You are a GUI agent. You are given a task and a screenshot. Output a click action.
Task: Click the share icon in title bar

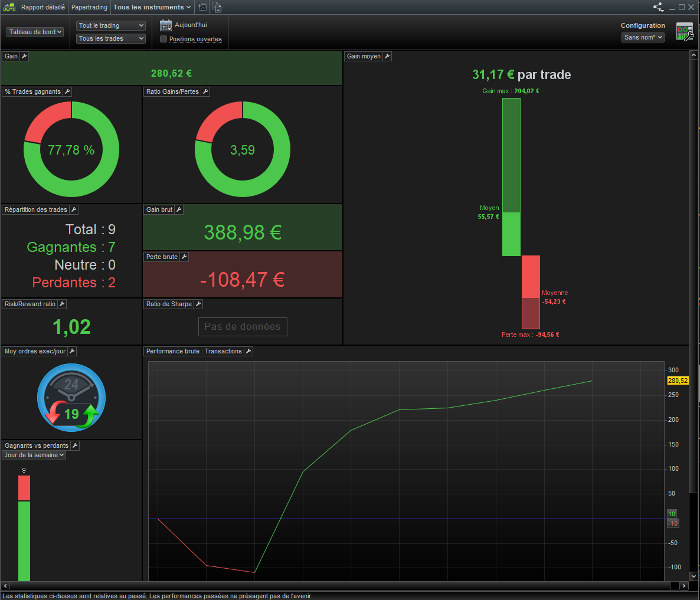coord(659,7)
